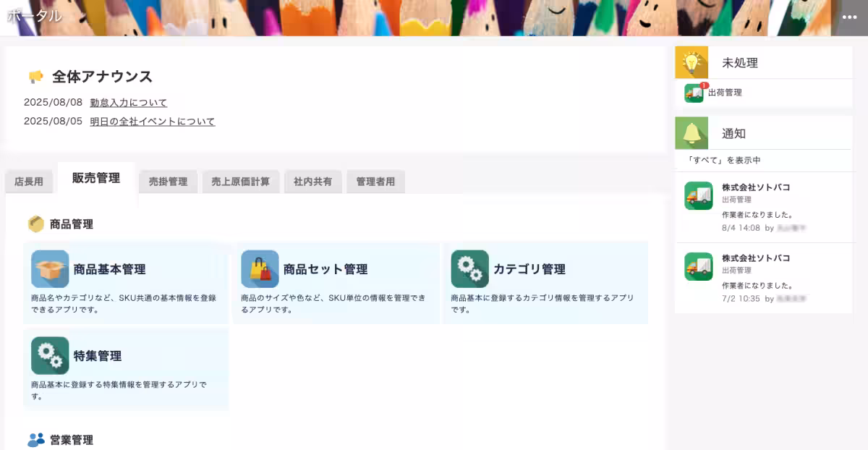Switch to the 管理者用 tab

tap(375, 182)
